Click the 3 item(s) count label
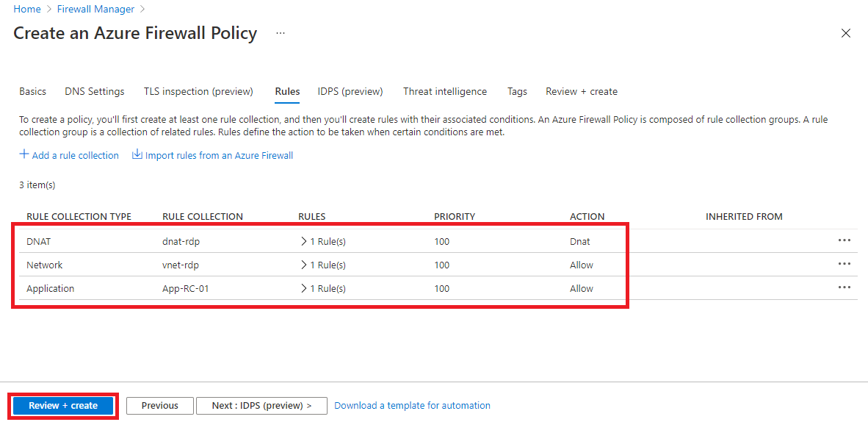The width and height of the screenshot is (868, 422). point(37,185)
